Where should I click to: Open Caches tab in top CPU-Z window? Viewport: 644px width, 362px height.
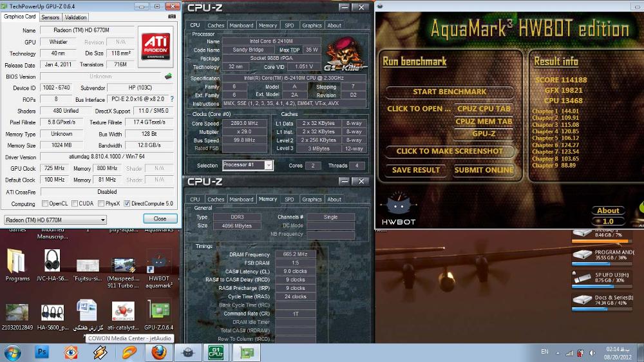(x=216, y=26)
